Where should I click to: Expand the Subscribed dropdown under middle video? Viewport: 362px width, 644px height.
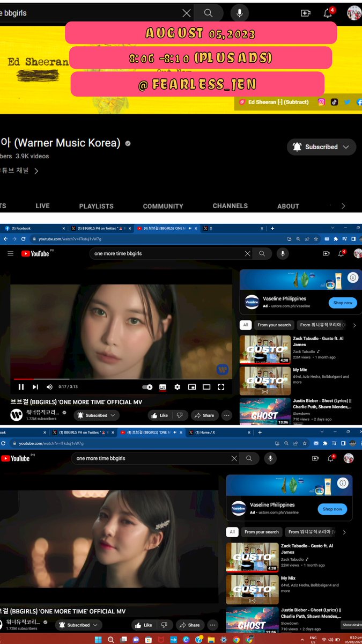click(x=97, y=415)
